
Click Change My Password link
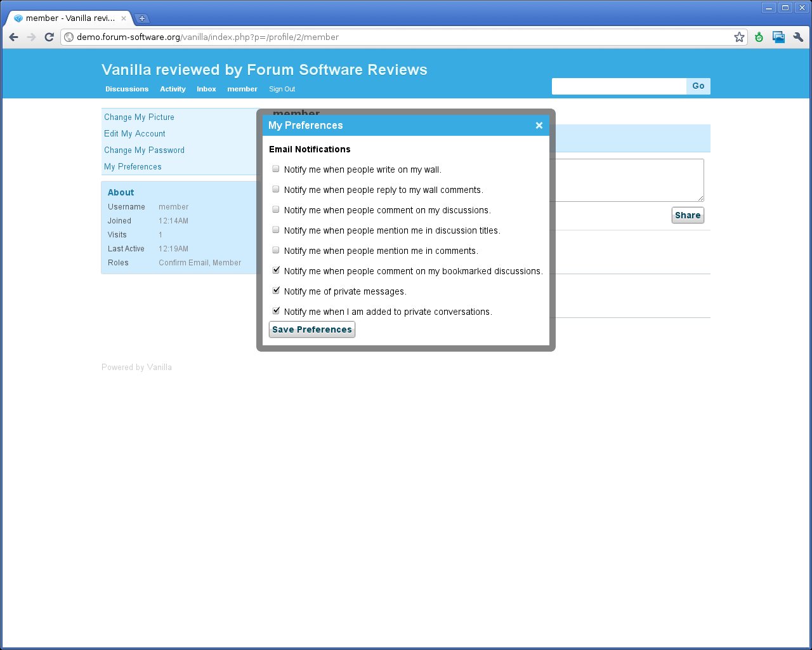pyautogui.click(x=144, y=150)
